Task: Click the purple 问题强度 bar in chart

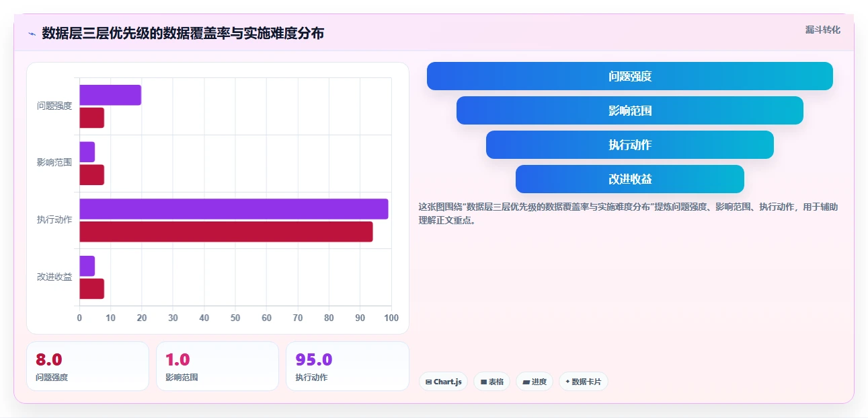Action: tap(110, 95)
